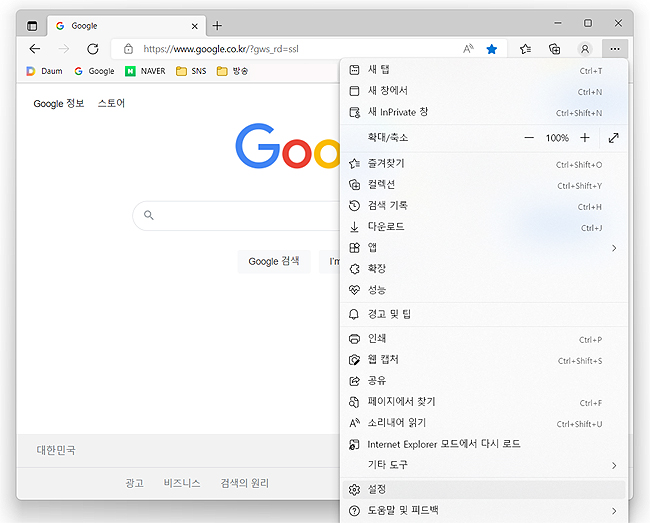The height and width of the screenshot is (523, 650).
Task: Open the 방송 bookmark folder
Action: coord(232,71)
